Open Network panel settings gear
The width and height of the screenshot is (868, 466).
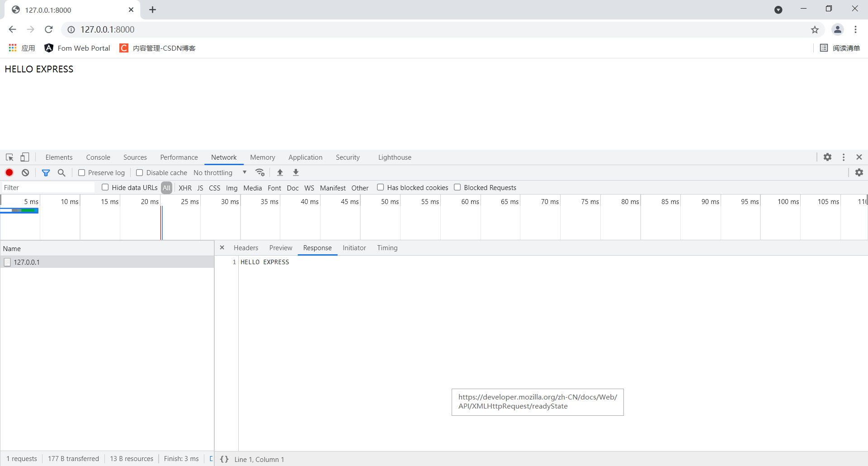pyautogui.click(x=859, y=172)
